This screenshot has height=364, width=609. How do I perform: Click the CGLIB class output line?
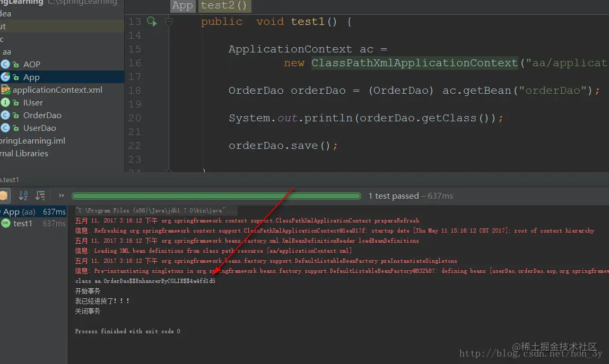click(x=145, y=281)
